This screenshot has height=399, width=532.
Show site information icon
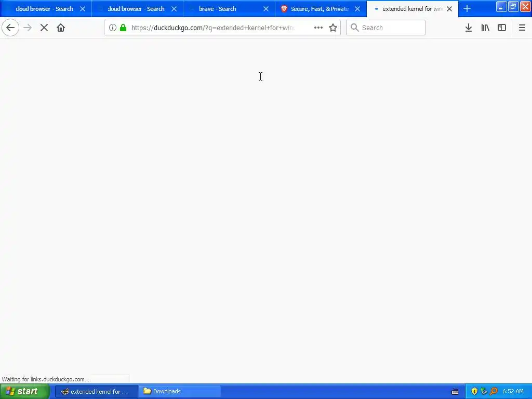(x=113, y=28)
